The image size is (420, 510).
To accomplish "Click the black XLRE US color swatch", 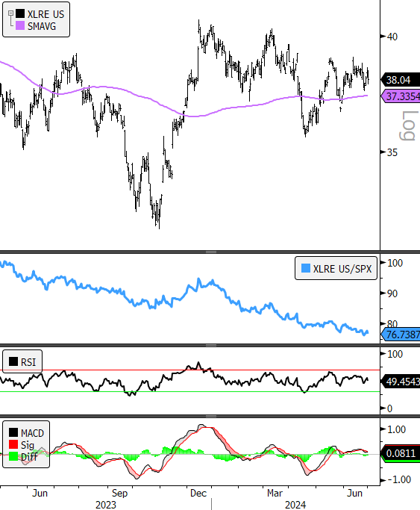I will tap(20, 13).
